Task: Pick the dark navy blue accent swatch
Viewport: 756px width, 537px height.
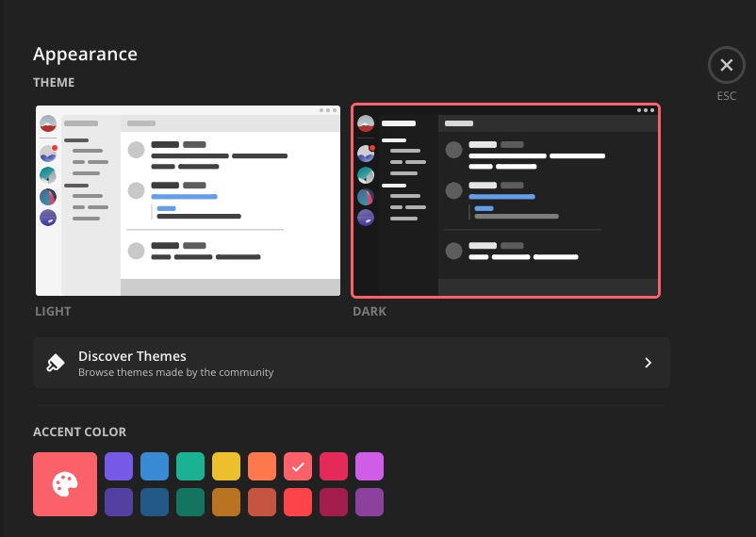Action: click(x=155, y=501)
